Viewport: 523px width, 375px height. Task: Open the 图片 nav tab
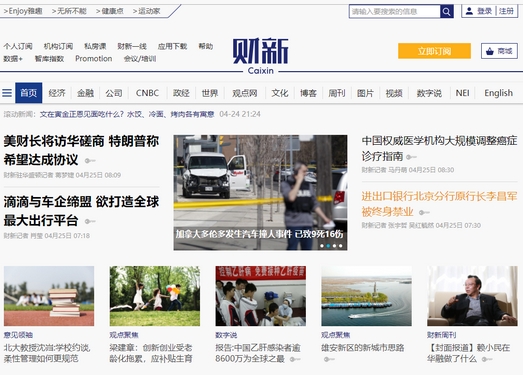coord(365,93)
